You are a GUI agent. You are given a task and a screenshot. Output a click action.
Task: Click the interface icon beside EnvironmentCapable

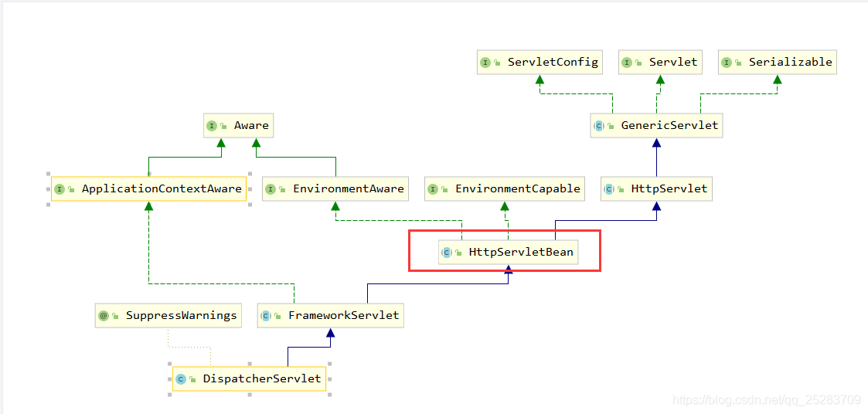coord(434,189)
